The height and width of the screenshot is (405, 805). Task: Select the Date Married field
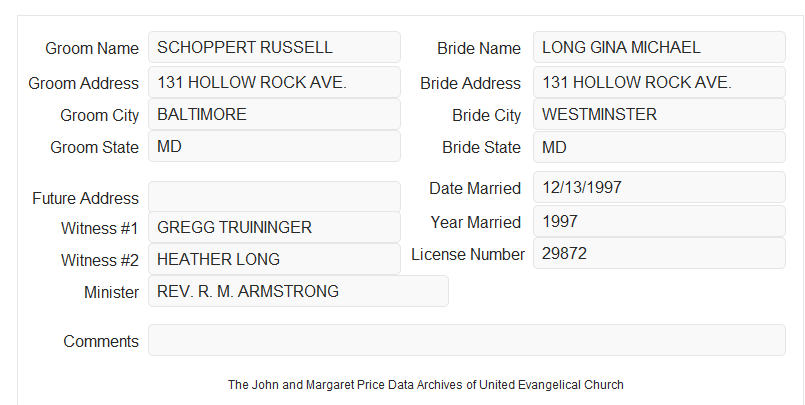[x=659, y=187]
